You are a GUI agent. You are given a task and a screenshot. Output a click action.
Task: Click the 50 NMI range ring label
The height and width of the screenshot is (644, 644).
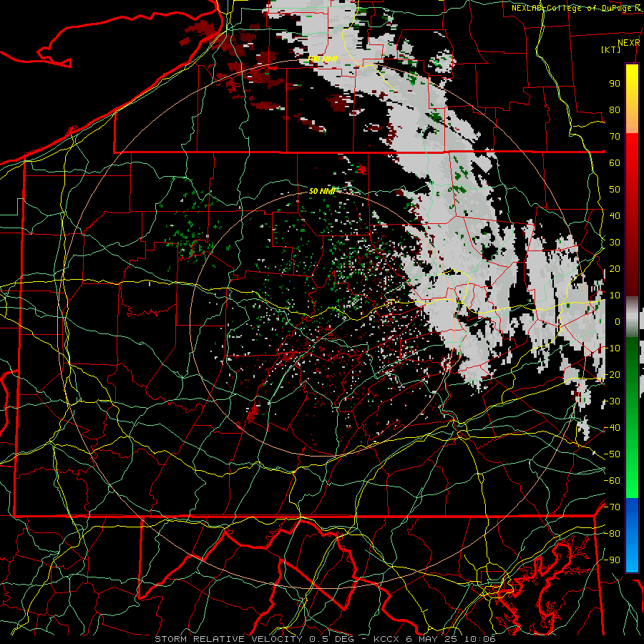click(323, 191)
